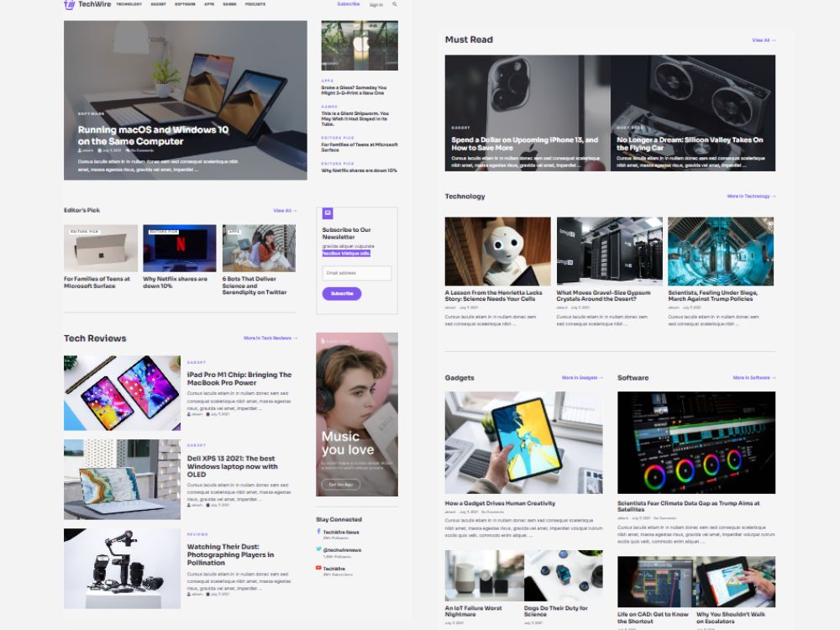Open More in Software link
The width and height of the screenshot is (840, 630).
click(754, 378)
